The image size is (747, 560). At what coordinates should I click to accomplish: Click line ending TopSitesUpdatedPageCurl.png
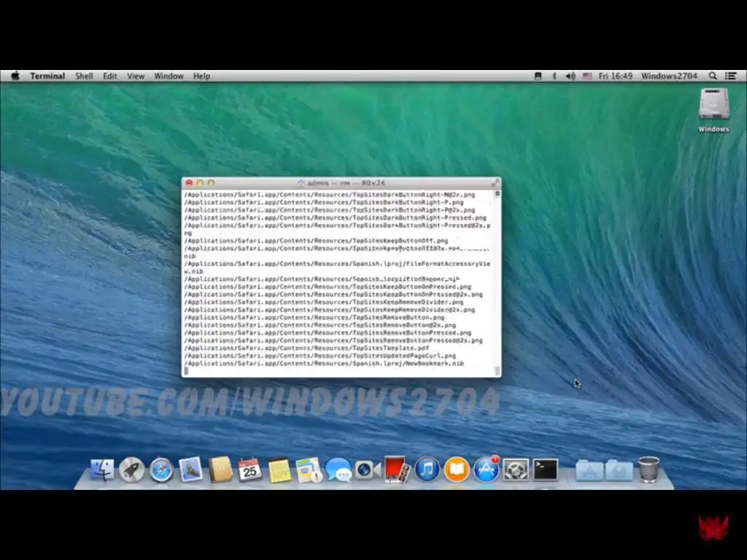click(320, 356)
